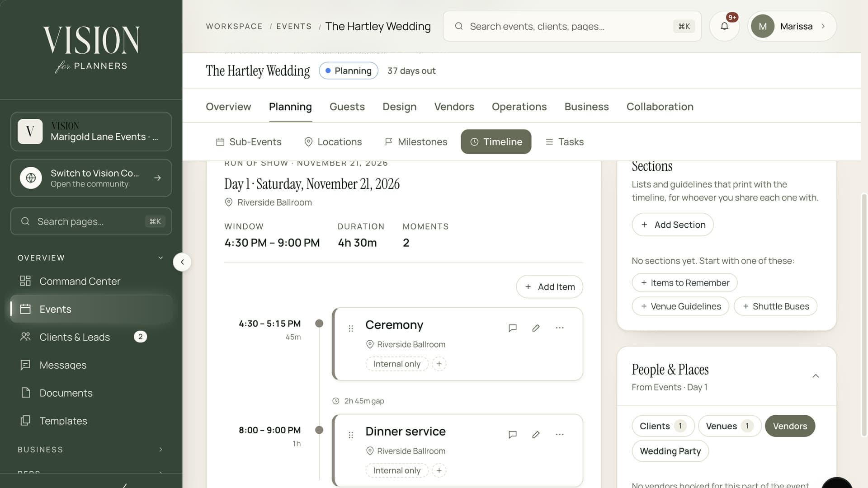This screenshot has width=868, height=488.
Task: Switch to the Vendors tab
Action: (x=454, y=107)
